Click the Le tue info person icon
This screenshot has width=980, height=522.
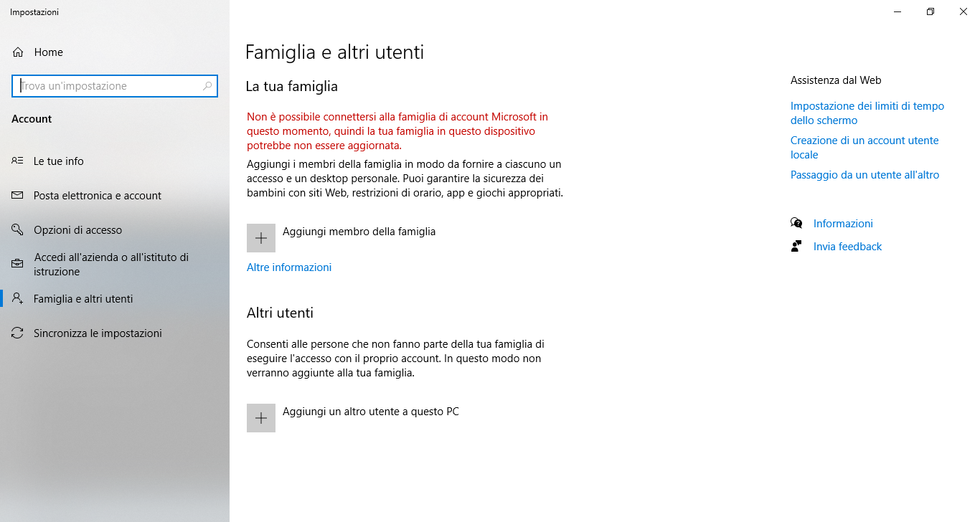click(x=18, y=161)
